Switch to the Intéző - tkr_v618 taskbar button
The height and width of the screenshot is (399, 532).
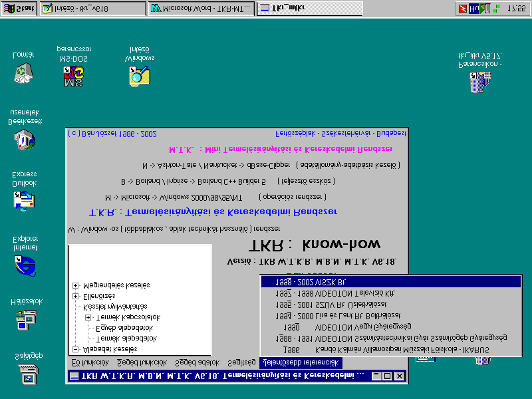point(93,9)
